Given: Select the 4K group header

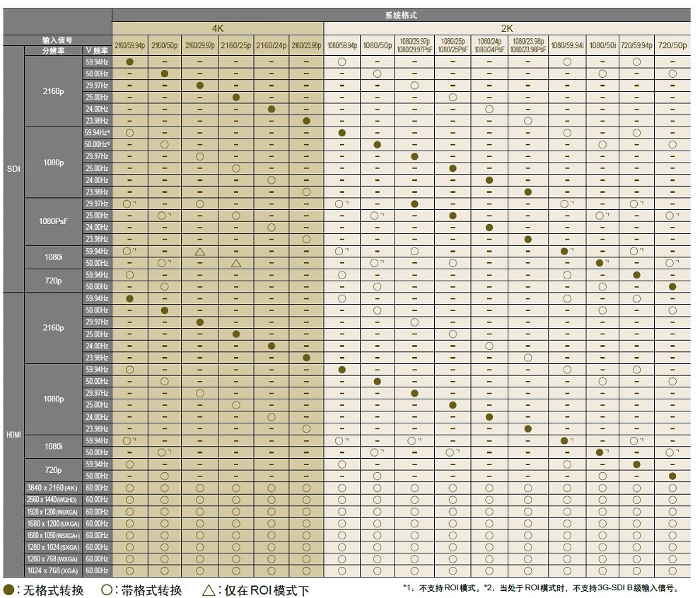Looking at the screenshot, I should coord(218,28).
